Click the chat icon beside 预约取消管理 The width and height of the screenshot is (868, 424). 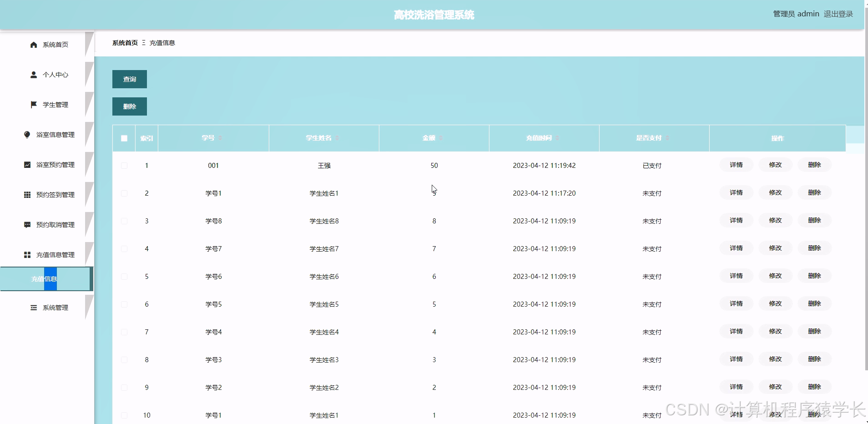pos(27,225)
